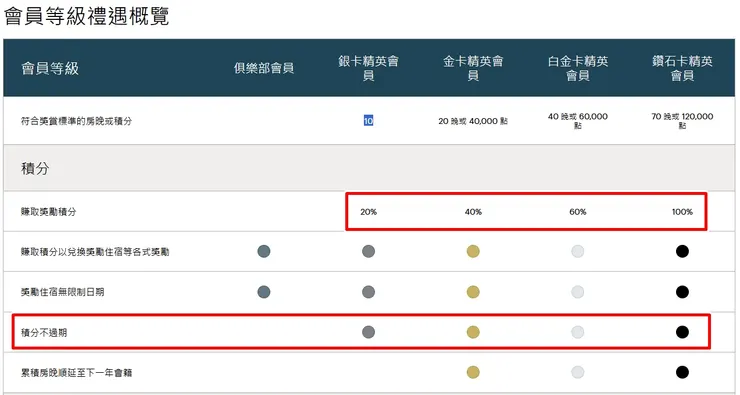The height and width of the screenshot is (395, 740).
Task: Click the club member dot in the 賺取積分以兌換獎勵住宿 row
Action: click(x=264, y=251)
